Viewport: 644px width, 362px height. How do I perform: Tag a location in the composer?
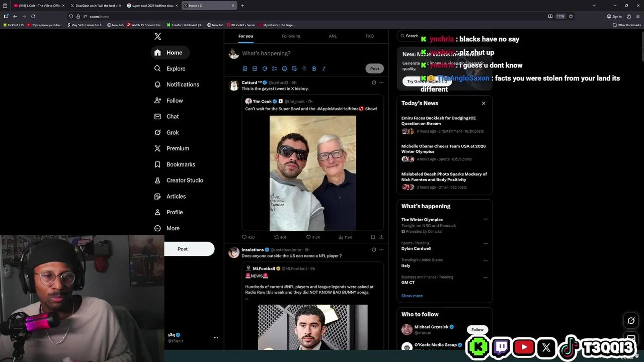point(304,68)
